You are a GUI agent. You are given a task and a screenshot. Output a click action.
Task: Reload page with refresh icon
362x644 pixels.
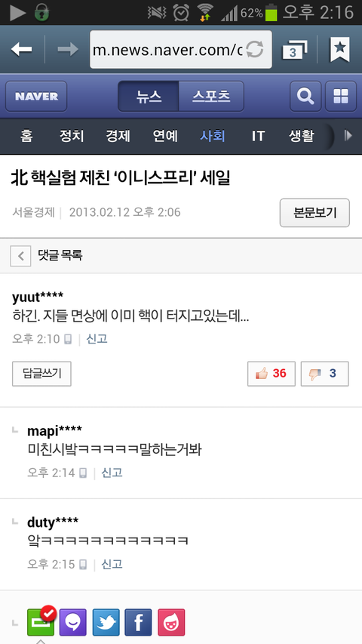click(254, 50)
